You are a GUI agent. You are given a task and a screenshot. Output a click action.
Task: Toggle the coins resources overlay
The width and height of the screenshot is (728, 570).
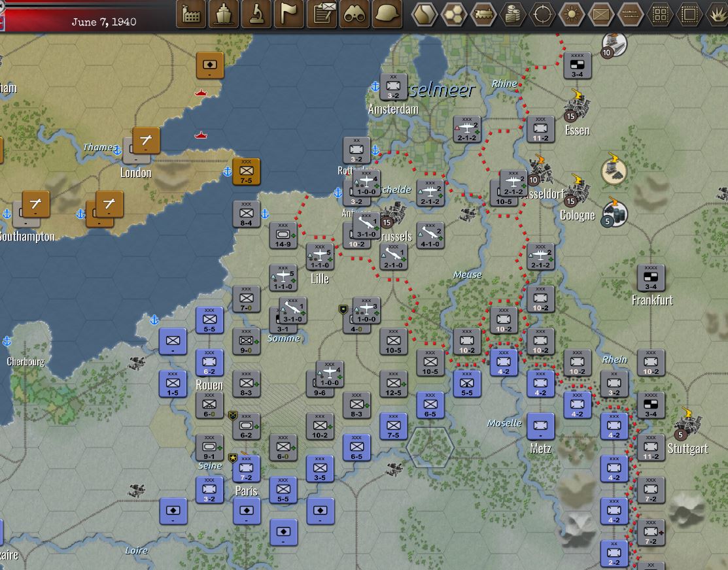click(x=513, y=14)
